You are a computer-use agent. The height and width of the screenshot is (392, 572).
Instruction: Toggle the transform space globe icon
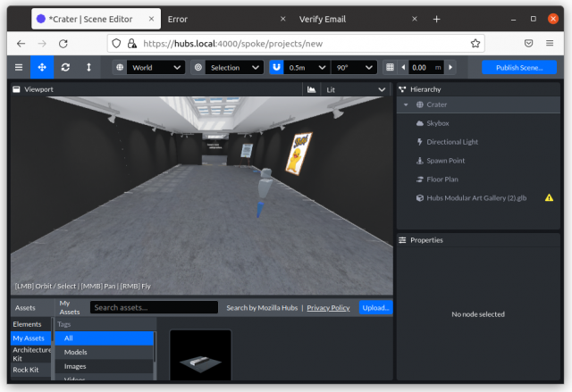click(120, 67)
